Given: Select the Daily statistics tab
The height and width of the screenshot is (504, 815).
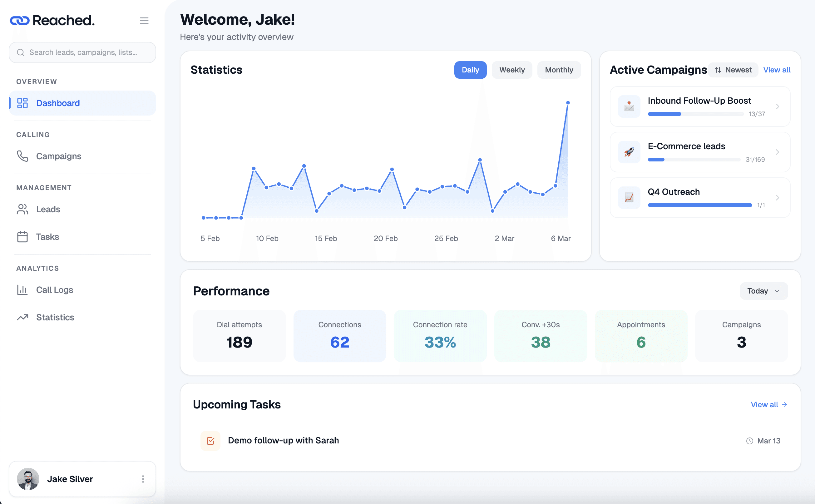Looking at the screenshot, I should click(470, 70).
